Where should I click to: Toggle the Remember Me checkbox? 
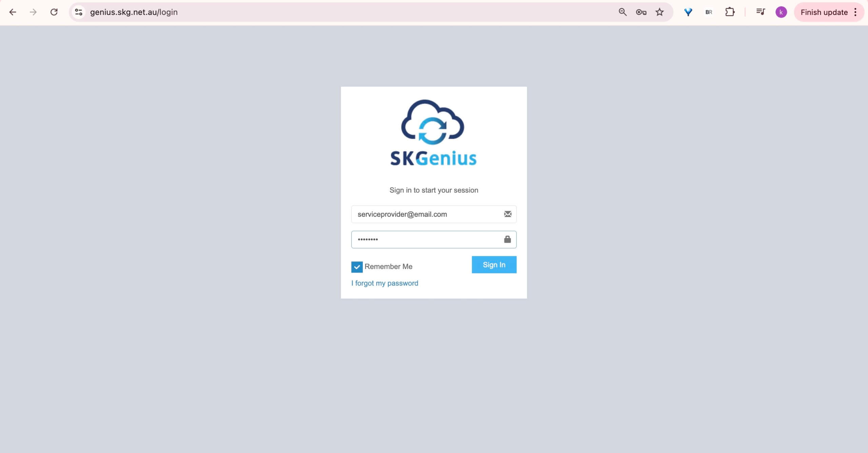pyautogui.click(x=357, y=267)
